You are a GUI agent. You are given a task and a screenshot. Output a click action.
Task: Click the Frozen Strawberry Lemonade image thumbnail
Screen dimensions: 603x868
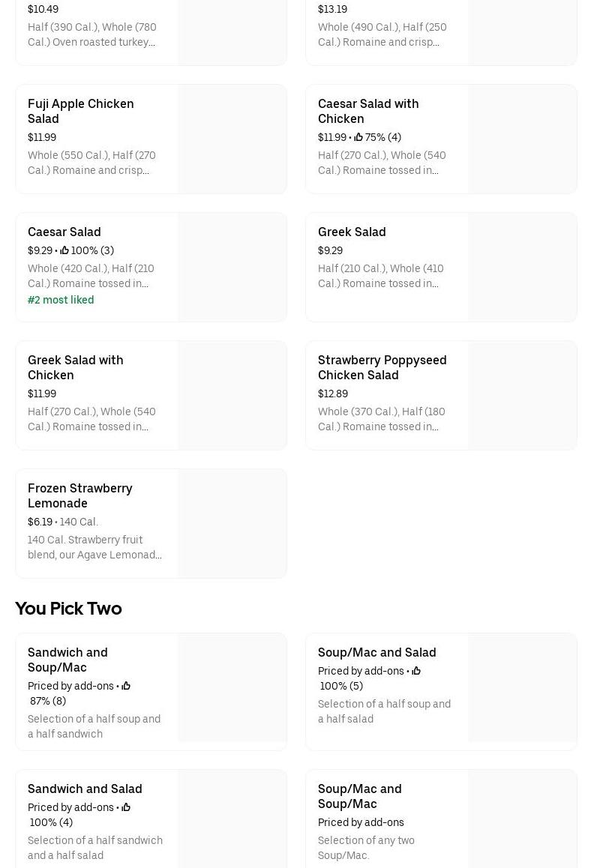point(232,524)
